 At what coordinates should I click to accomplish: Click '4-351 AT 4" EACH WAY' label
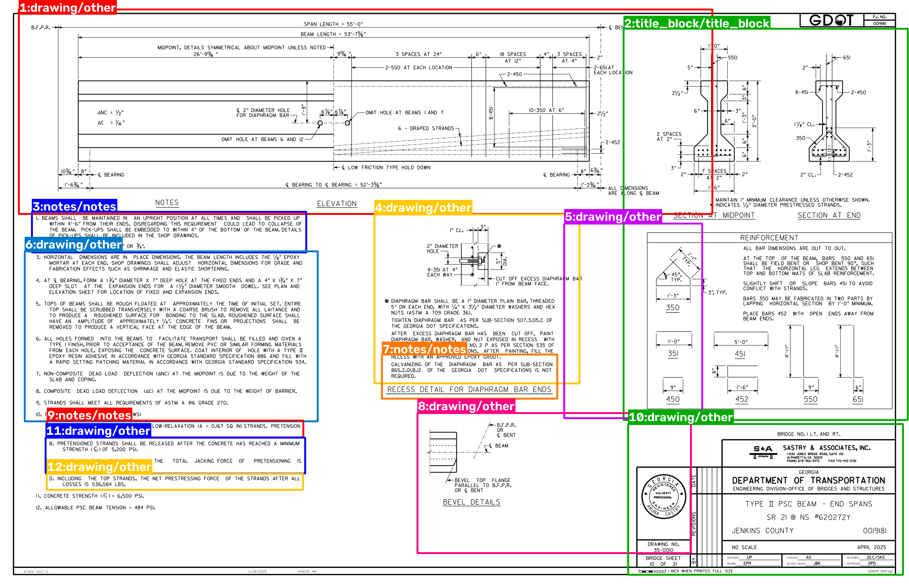[442, 272]
